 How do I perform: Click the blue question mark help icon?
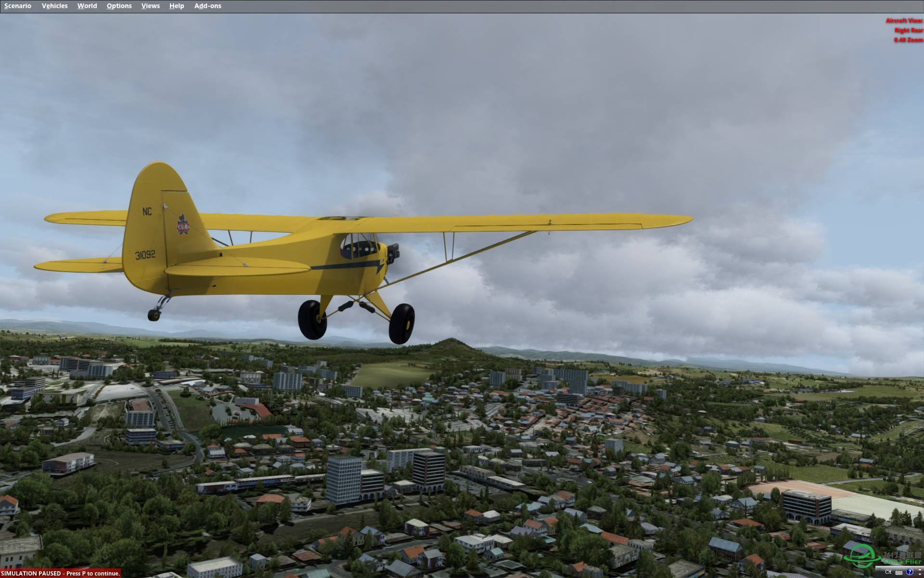pyautogui.click(x=910, y=572)
